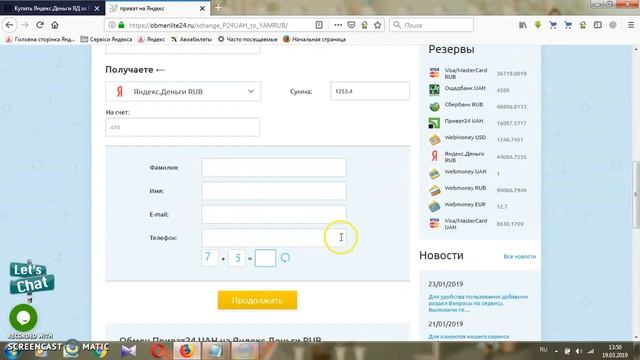
Task: Select 'Webmoney USD' reserve row
Action: tap(479, 139)
